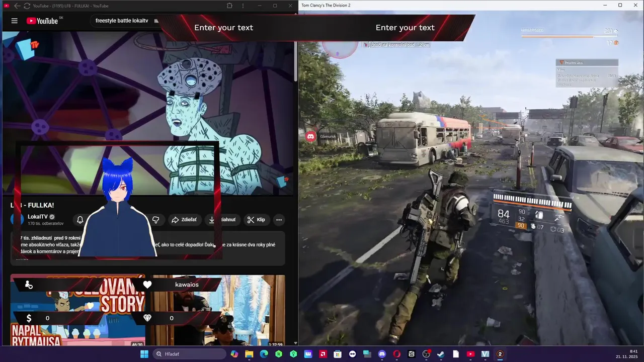Viewport: 644px width, 362px height.
Task: Open The Division 2 taskbar icon
Action: (500, 354)
